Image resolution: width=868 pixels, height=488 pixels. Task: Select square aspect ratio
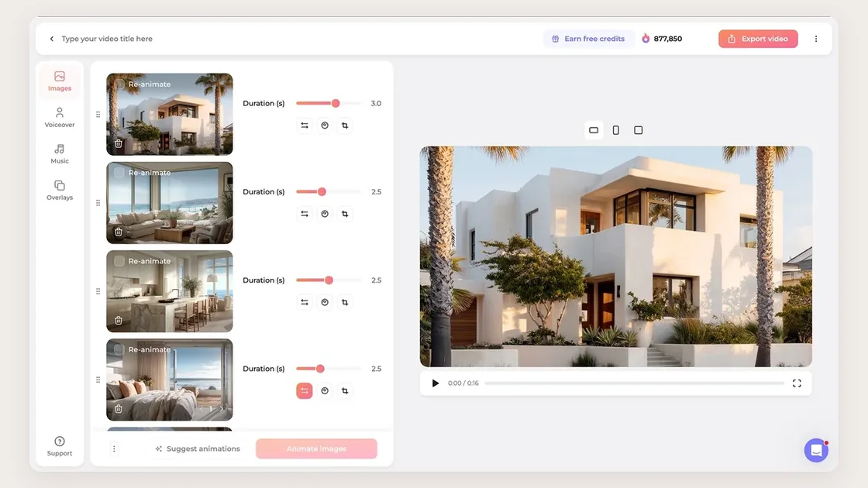(639, 131)
